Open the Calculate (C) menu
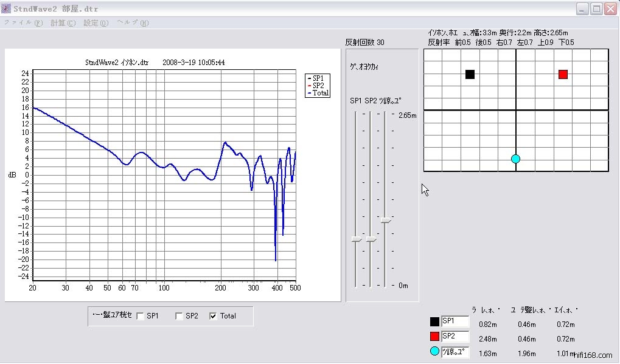The image size is (620, 364). point(63,23)
